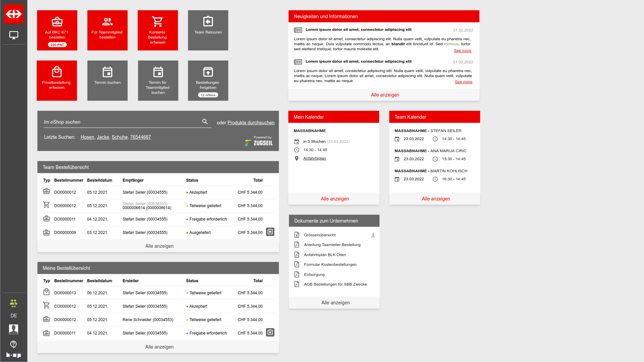Click the team group icon in sidebar
This screenshot has height=362, width=644.
pos(13,303)
